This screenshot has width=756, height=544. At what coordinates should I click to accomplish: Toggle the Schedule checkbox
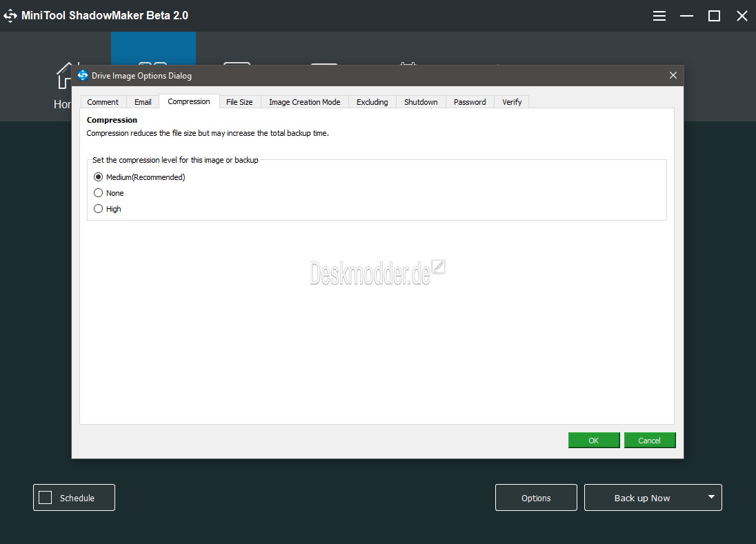pyautogui.click(x=46, y=498)
